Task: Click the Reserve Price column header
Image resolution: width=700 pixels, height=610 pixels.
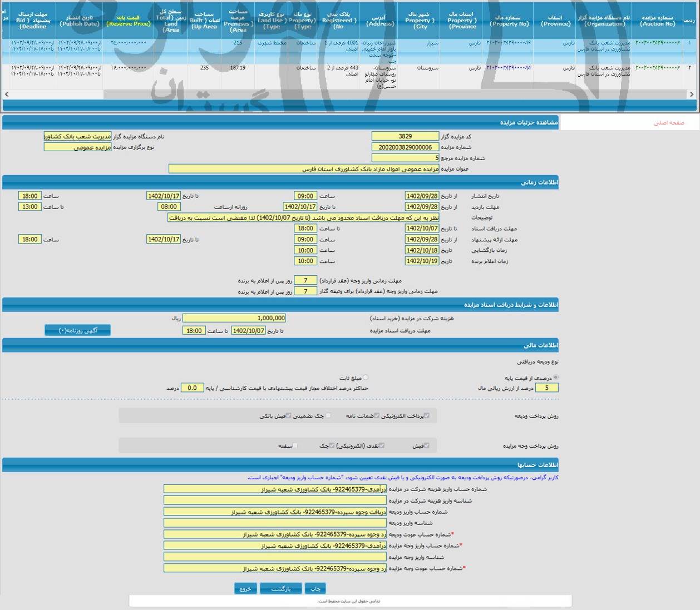Action: point(129,21)
